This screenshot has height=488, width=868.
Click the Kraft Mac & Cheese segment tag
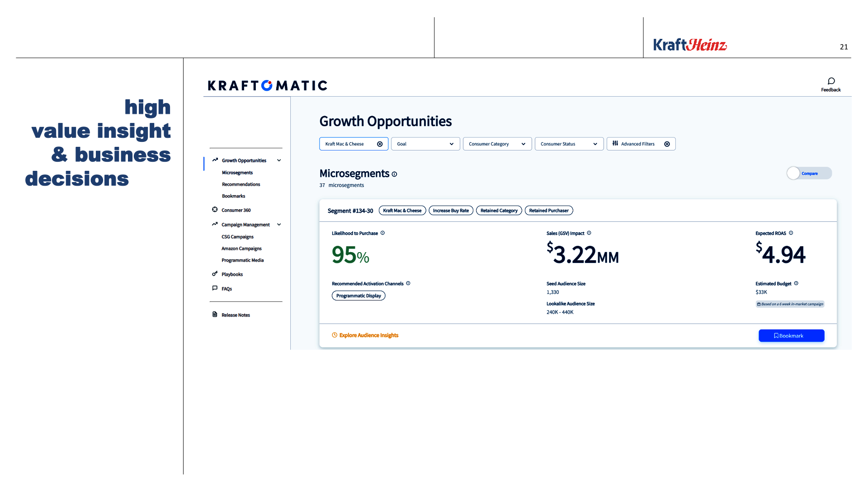pyautogui.click(x=402, y=211)
